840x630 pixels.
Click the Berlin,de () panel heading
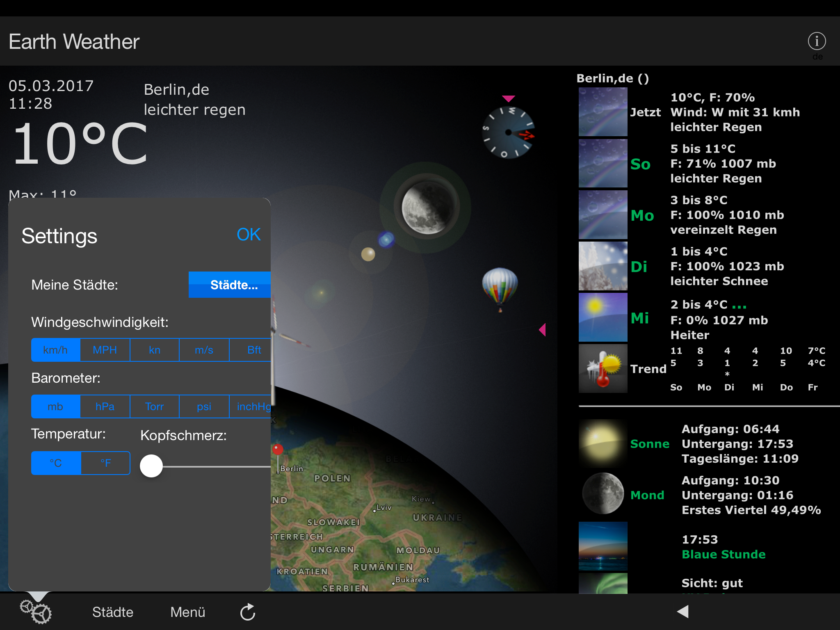tap(613, 78)
